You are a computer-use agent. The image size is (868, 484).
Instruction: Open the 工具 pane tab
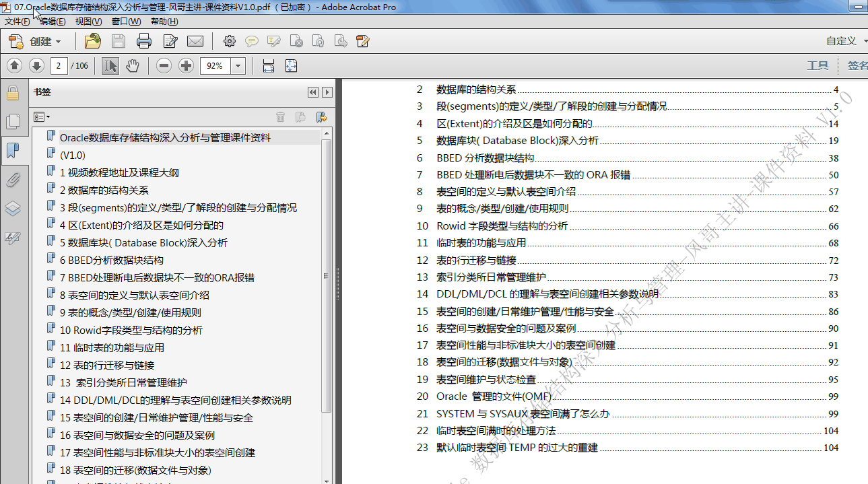click(817, 65)
